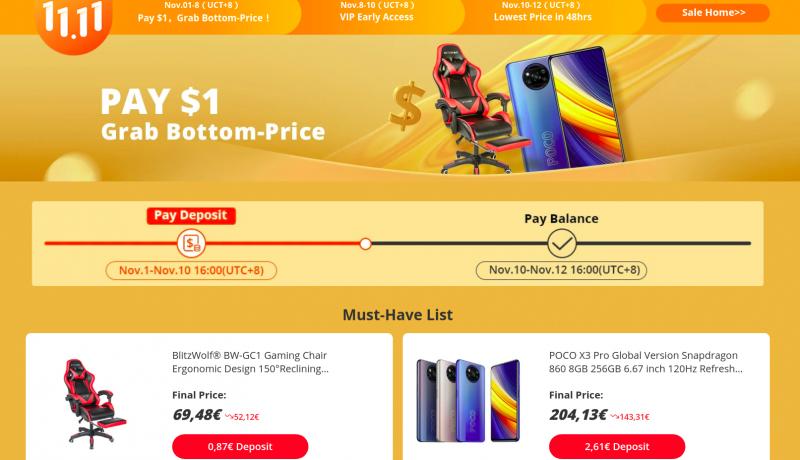The width and height of the screenshot is (800, 460).
Task: Click the 11.11 sale logo badge
Action: [73, 24]
